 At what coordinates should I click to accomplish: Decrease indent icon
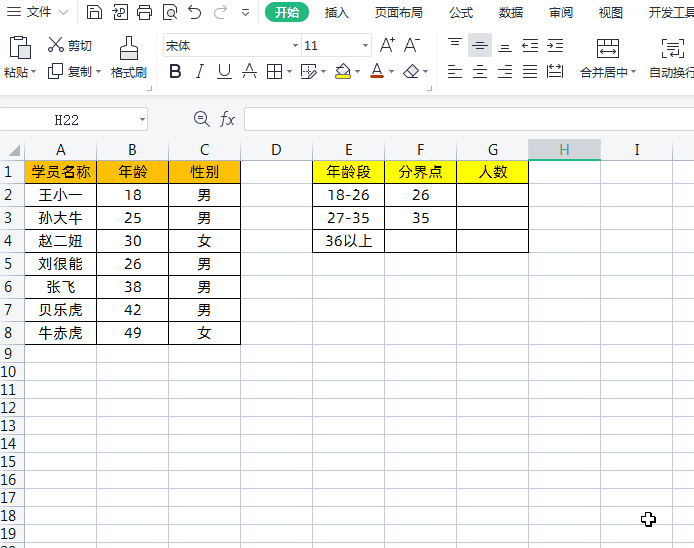click(x=530, y=45)
